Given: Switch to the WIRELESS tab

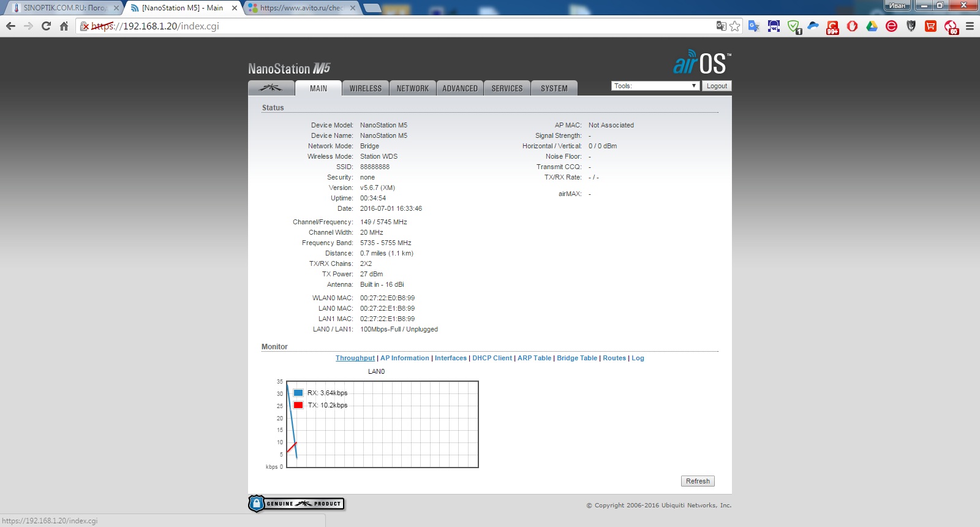Looking at the screenshot, I should [366, 88].
